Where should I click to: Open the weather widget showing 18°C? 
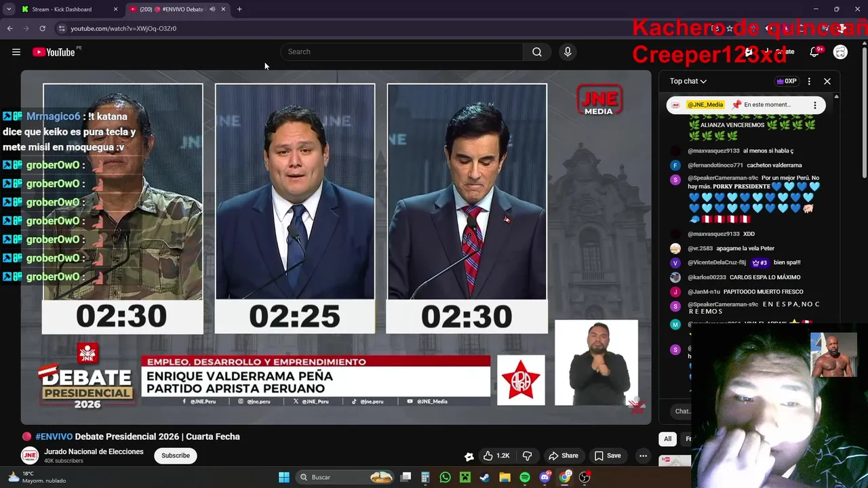(x=37, y=477)
